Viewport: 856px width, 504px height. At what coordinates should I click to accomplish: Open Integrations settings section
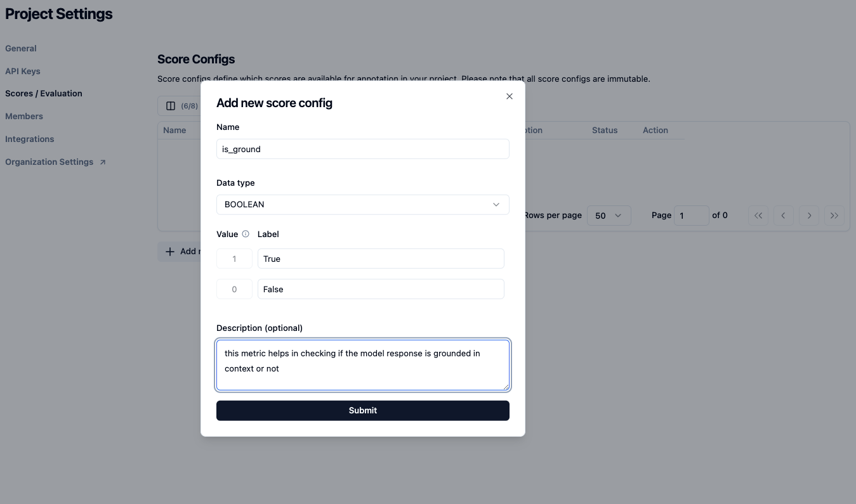30,139
